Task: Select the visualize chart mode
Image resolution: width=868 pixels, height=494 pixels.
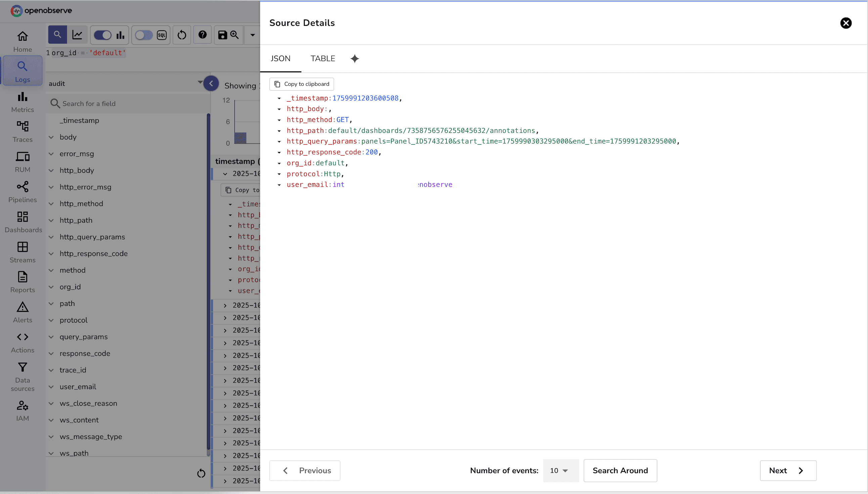Action: pos(78,35)
